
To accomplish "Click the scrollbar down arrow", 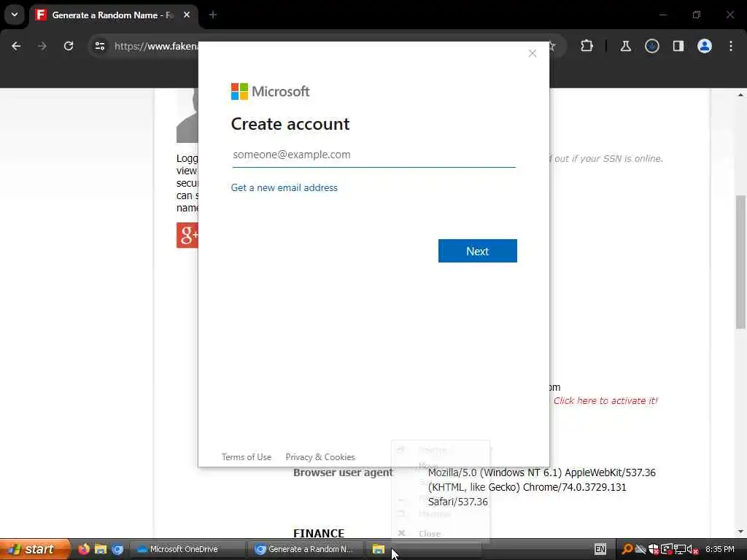I will 740,532.
